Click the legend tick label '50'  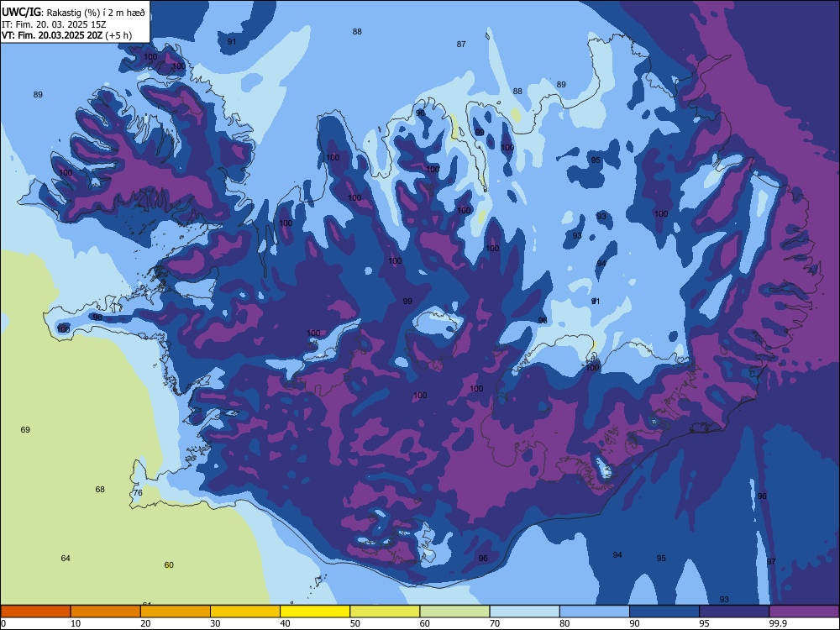pyautogui.click(x=355, y=623)
